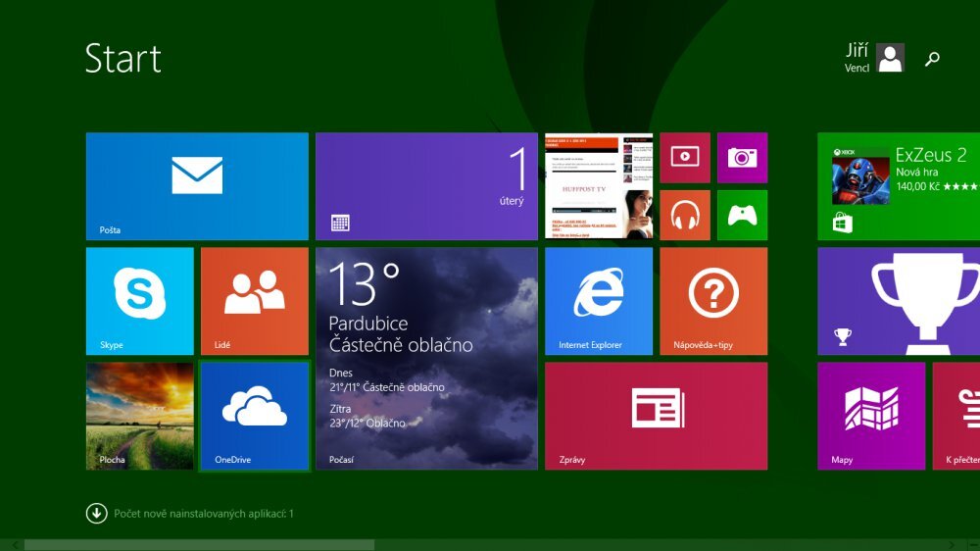
Task: Click the scrollbar left arrow
Action: [15, 545]
